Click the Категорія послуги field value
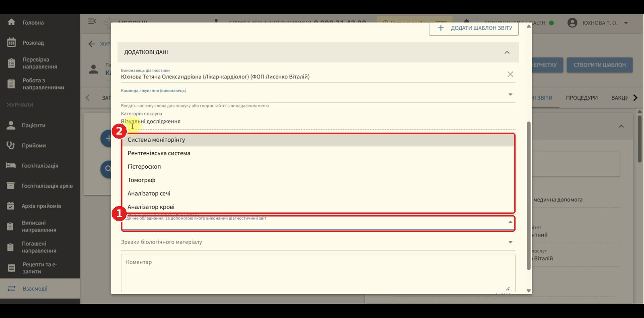 click(x=151, y=121)
